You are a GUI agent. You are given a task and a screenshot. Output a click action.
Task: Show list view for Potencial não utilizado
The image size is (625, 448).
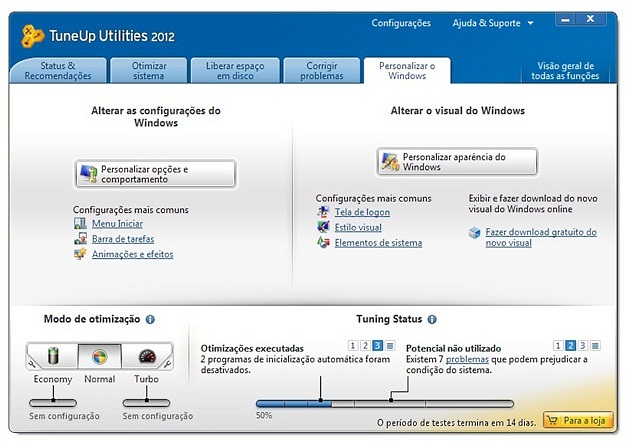[595, 345]
